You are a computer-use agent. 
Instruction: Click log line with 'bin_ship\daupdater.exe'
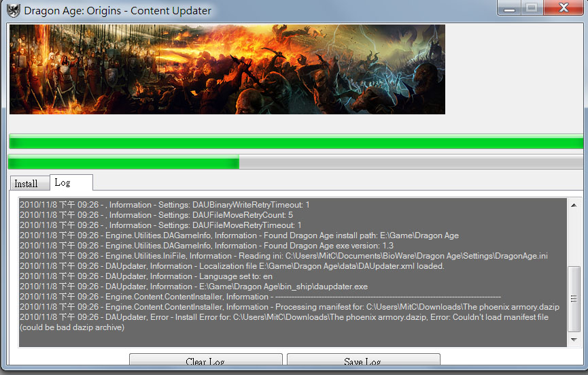click(x=194, y=287)
